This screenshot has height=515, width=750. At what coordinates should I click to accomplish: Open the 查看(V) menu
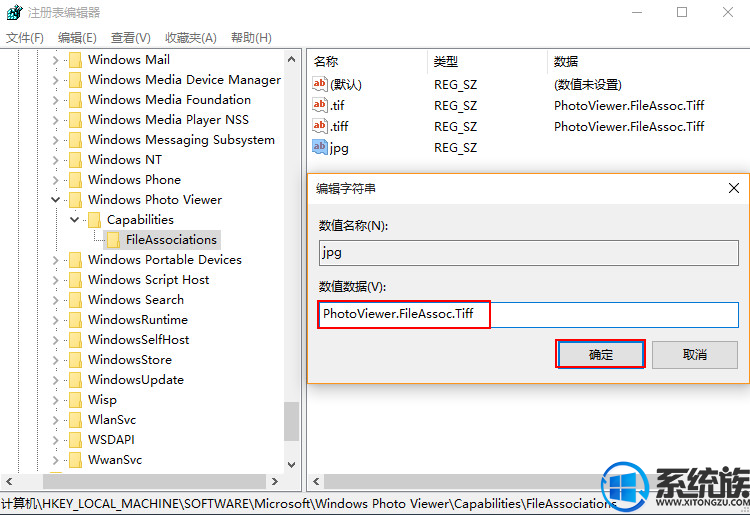tap(131, 38)
